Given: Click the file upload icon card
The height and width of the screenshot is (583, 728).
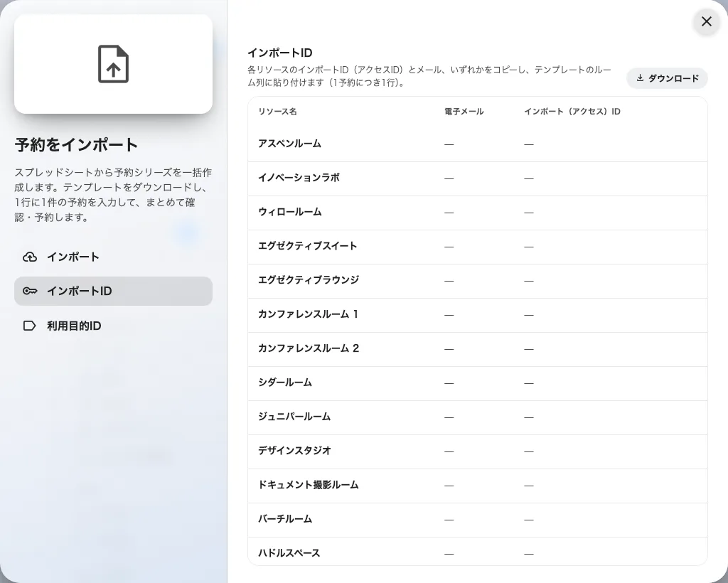Looking at the screenshot, I should (x=113, y=64).
